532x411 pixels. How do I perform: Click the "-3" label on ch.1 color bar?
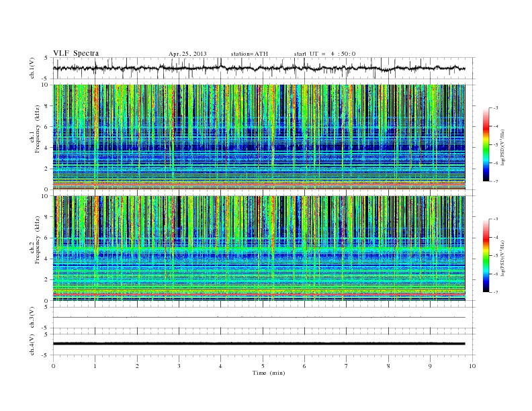coord(496,108)
